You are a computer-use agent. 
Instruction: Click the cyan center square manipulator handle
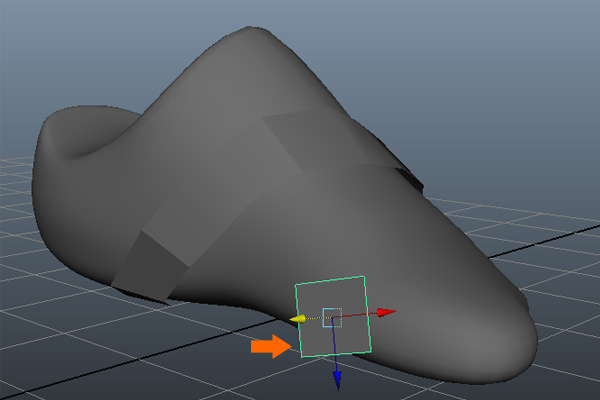[x=332, y=317]
